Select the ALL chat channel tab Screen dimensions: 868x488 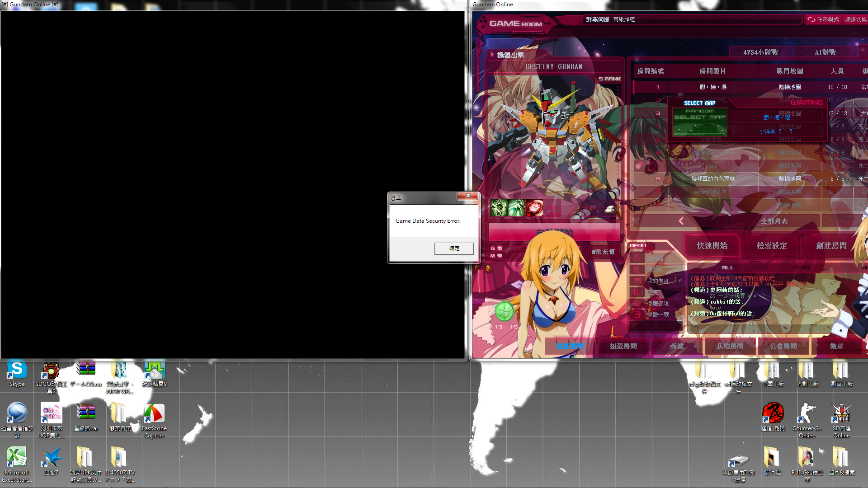728,267
